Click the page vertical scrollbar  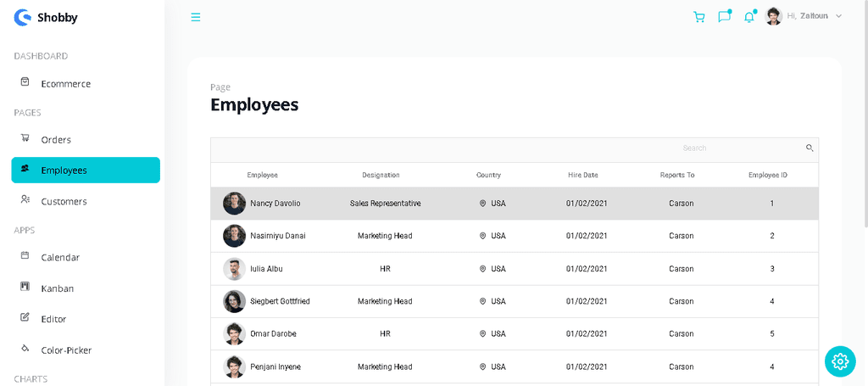865,114
